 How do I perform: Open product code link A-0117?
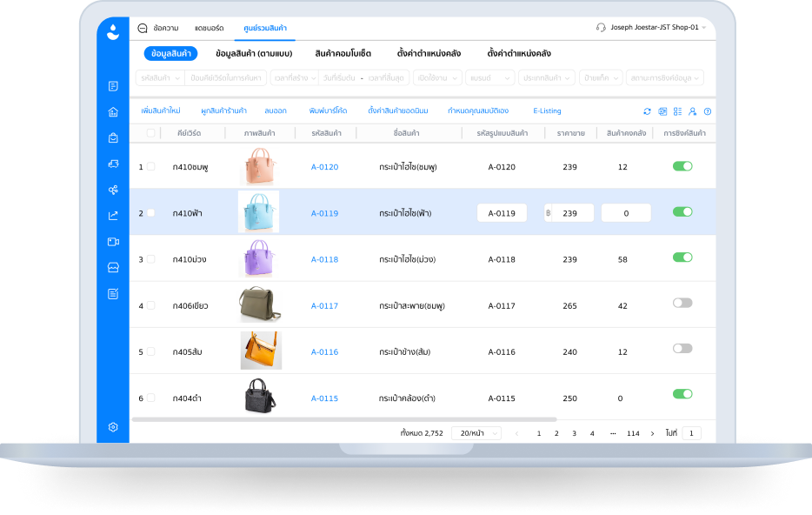pos(324,305)
